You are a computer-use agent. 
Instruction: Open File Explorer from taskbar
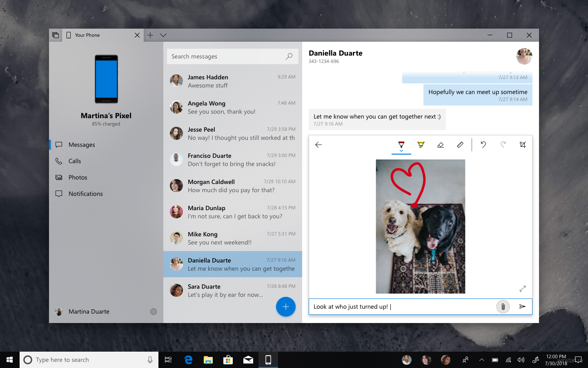click(x=208, y=360)
